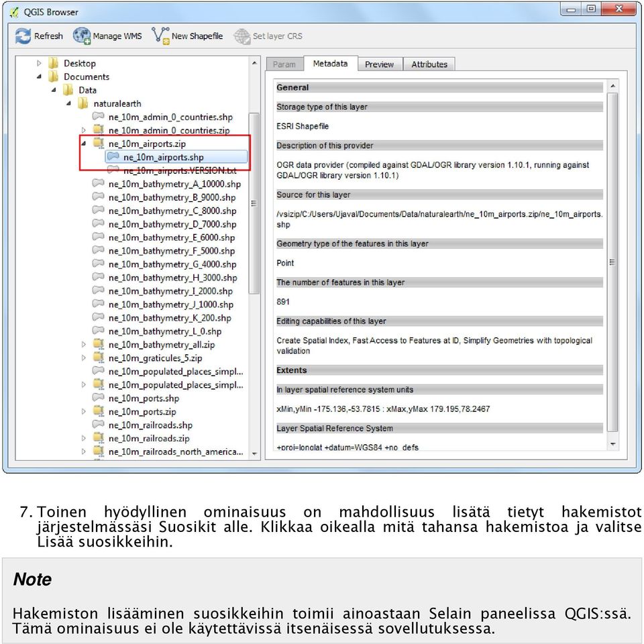Collapse the Documents folder node

click(39, 76)
